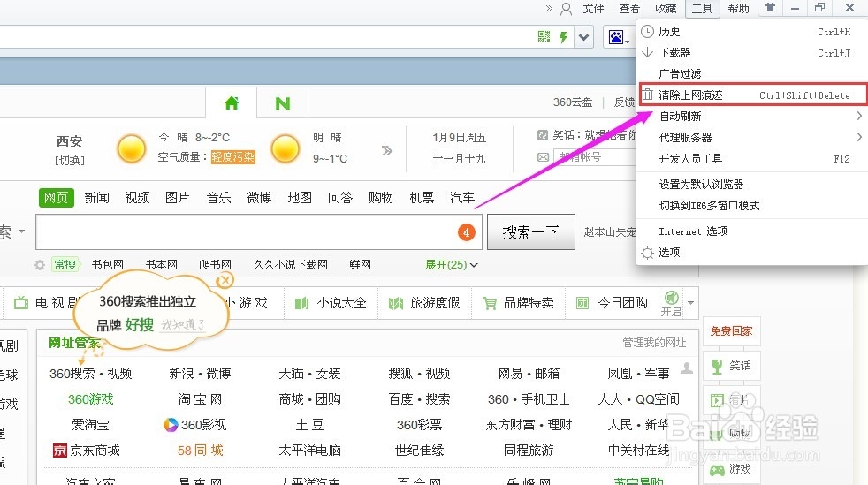Click the 搜索一下 button

click(x=531, y=232)
